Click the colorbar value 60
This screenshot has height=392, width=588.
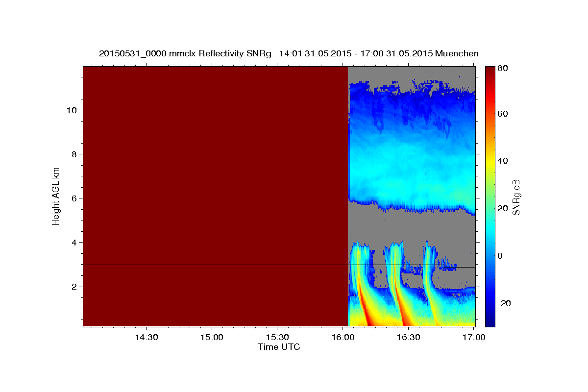[503, 114]
